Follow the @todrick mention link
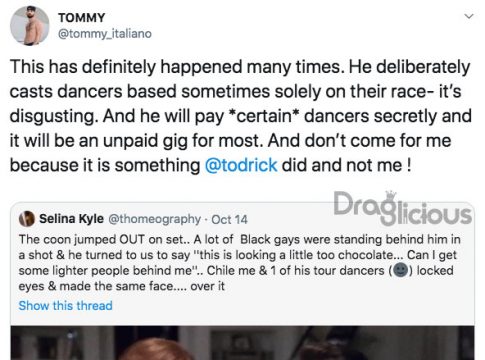The image size is (485, 360). (x=241, y=165)
